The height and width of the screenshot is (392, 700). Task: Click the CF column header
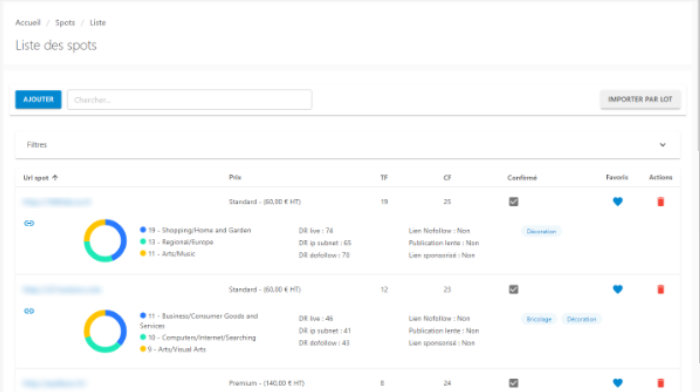(447, 177)
